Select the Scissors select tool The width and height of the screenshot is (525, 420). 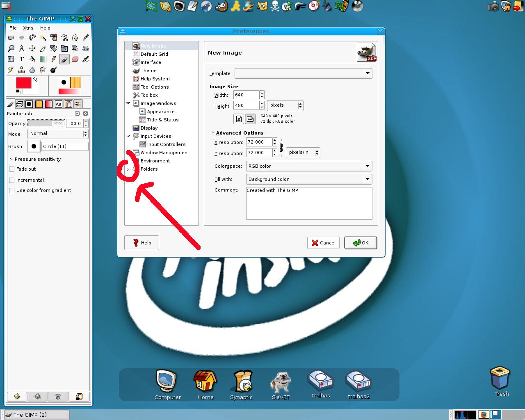pyautogui.click(x=64, y=38)
